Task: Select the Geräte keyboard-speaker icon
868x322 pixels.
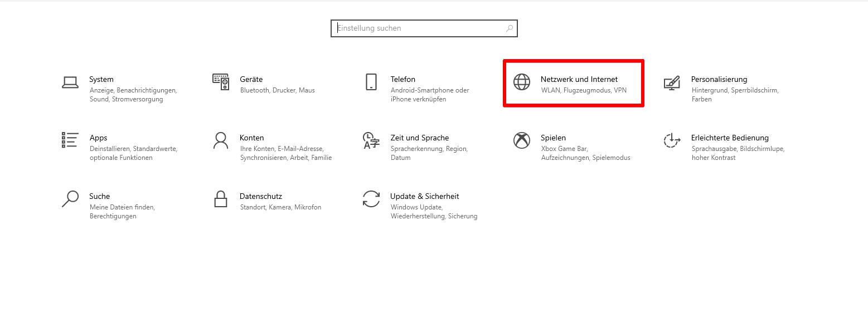Action: click(221, 82)
